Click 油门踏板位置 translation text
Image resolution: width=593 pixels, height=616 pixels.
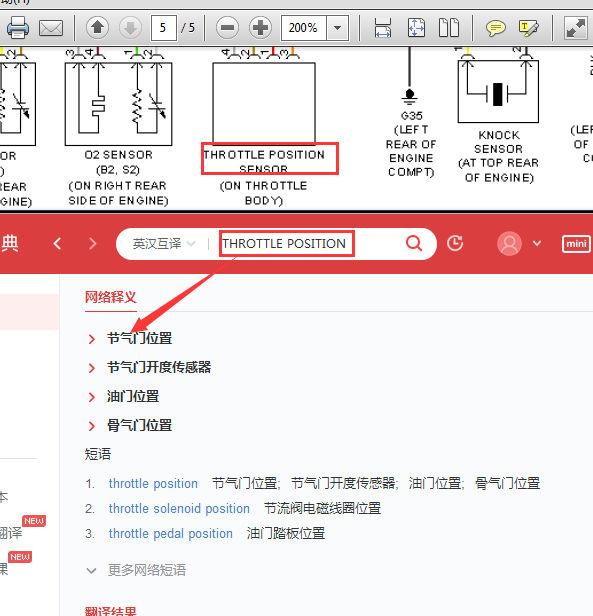tap(286, 534)
